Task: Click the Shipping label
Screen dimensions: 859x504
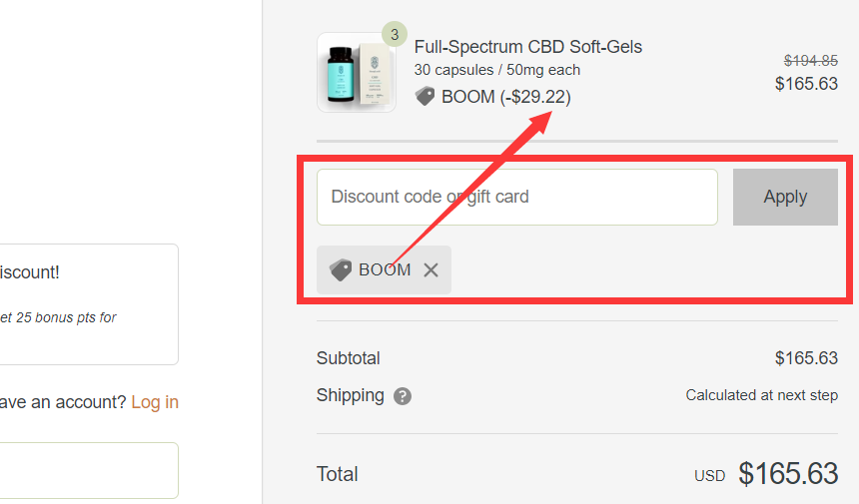Action: [x=350, y=395]
